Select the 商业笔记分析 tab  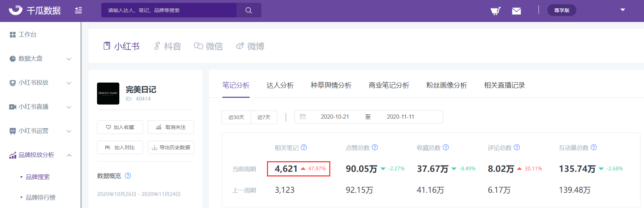coord(389,85)
